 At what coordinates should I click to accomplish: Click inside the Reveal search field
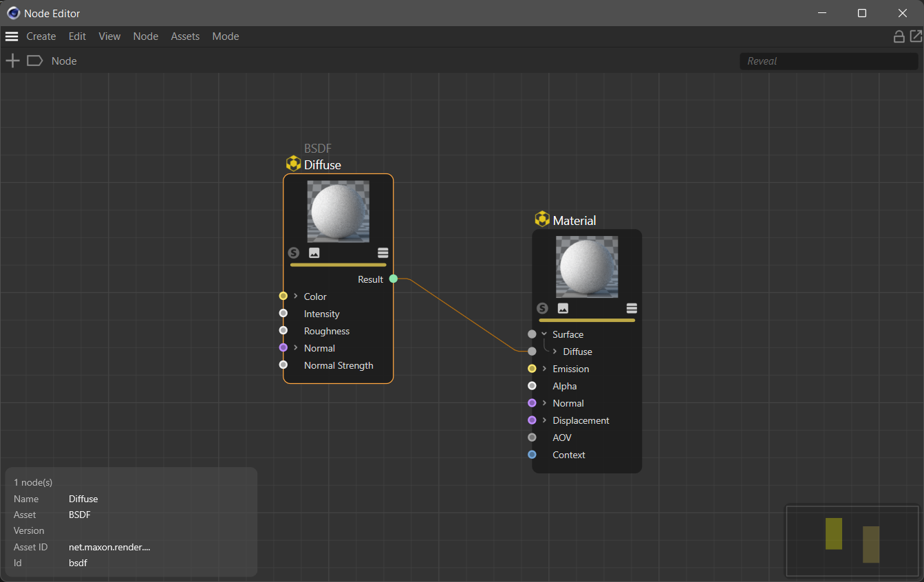[828, 61]
